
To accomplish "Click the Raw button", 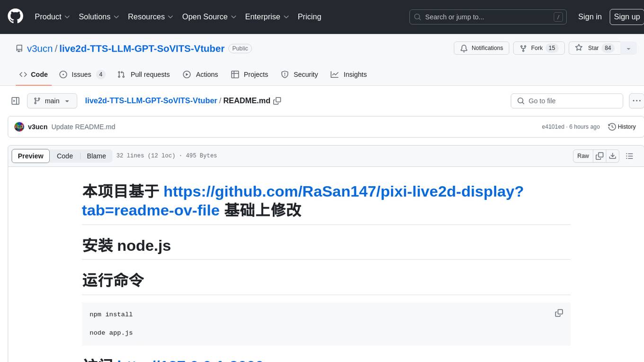I will tap(583, 156).
